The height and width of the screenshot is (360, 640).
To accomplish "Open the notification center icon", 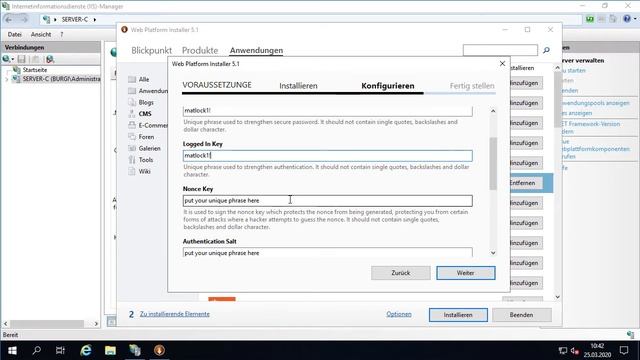I will point(624,350).
